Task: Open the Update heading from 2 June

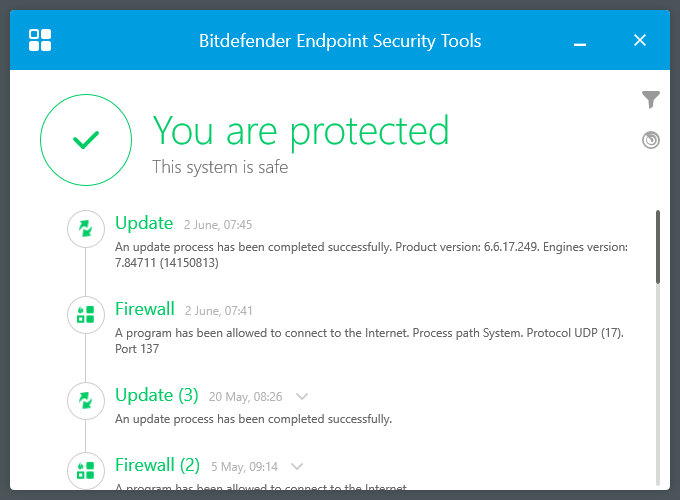Action: [144, 223]
